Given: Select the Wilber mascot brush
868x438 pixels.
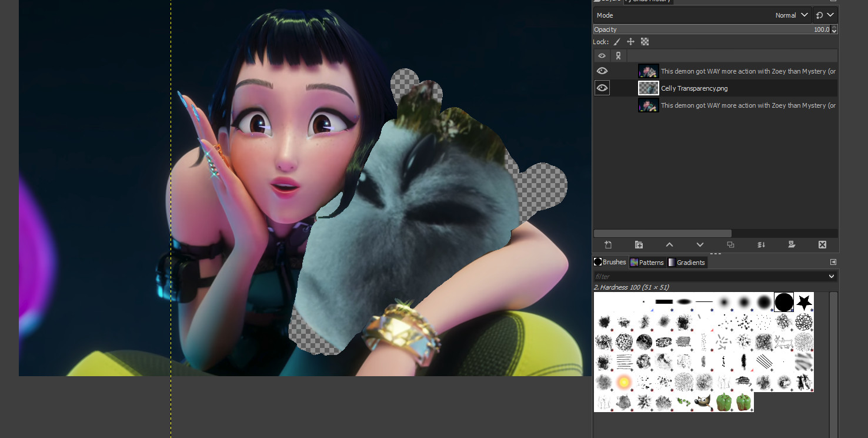Looking at the screenshot, I should pos(704,402).
